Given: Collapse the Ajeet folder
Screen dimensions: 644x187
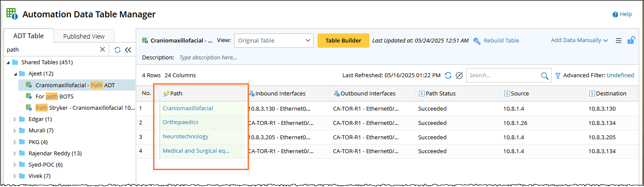Looking at the screenshot, I should point(15,74).
